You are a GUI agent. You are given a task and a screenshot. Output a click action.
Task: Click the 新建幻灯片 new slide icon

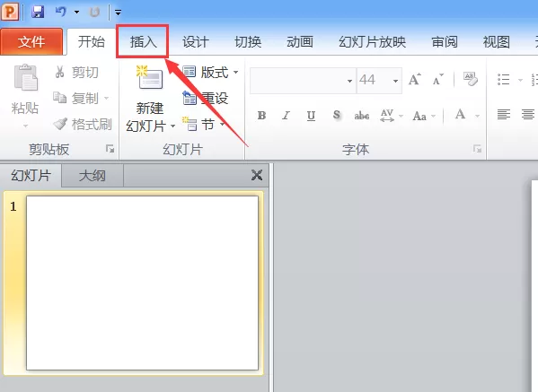pos(150,78)
